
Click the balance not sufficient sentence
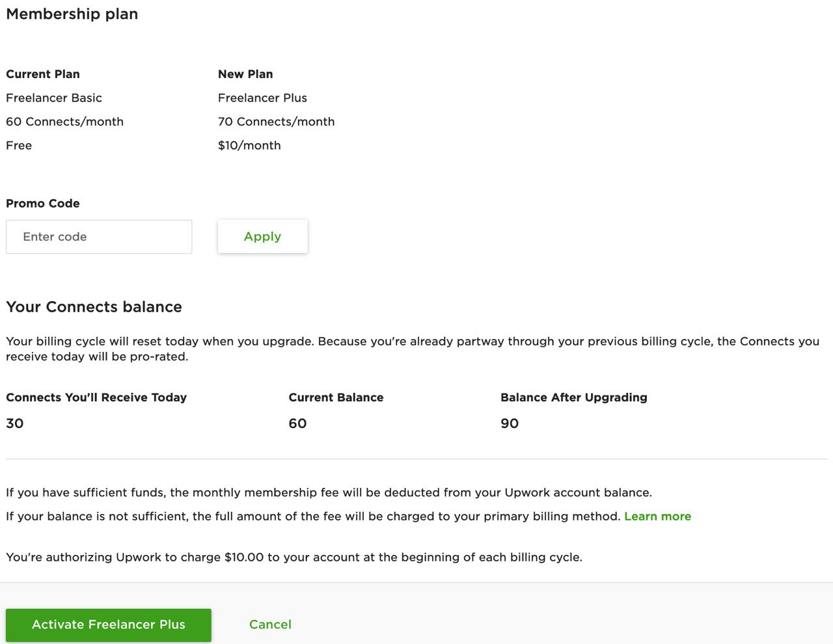coord(313,517)
